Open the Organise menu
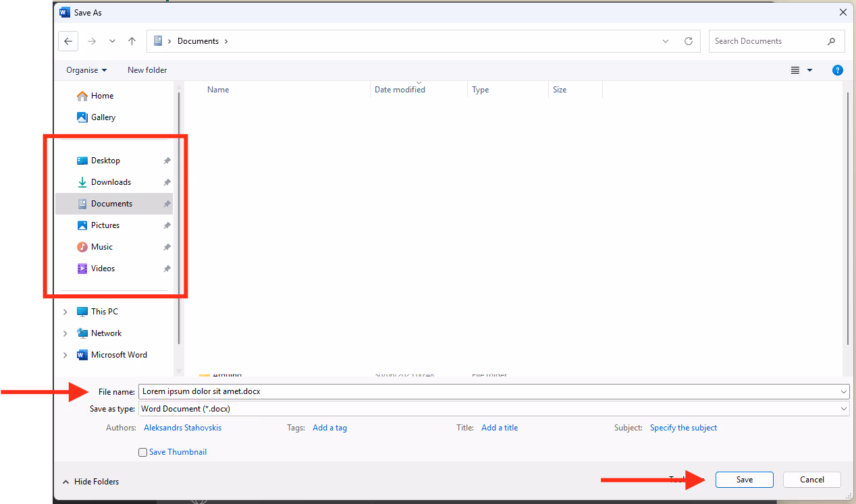856x504 pixels. tap(86, 70)
